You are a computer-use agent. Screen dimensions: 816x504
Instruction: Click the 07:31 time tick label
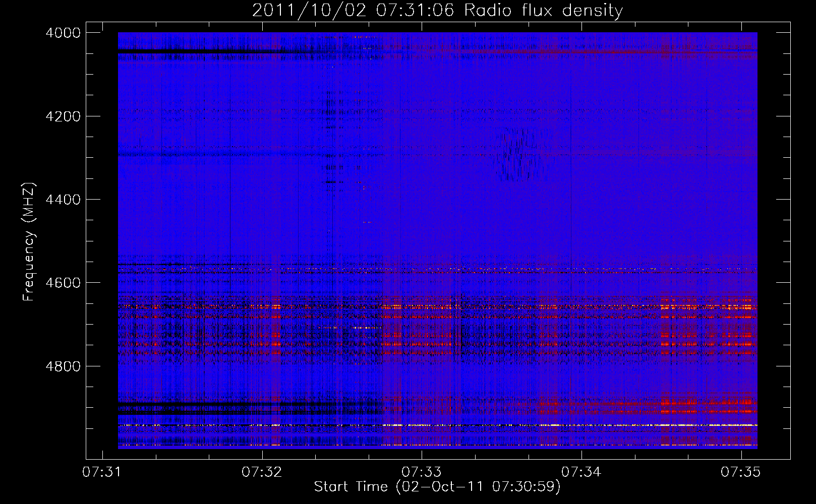[102, 472]
